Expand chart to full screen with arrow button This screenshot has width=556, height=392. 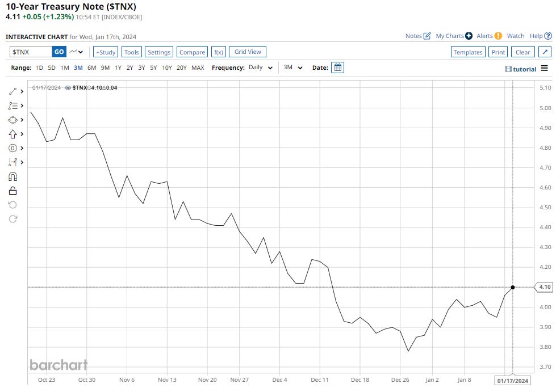click(x=545, y=52)
